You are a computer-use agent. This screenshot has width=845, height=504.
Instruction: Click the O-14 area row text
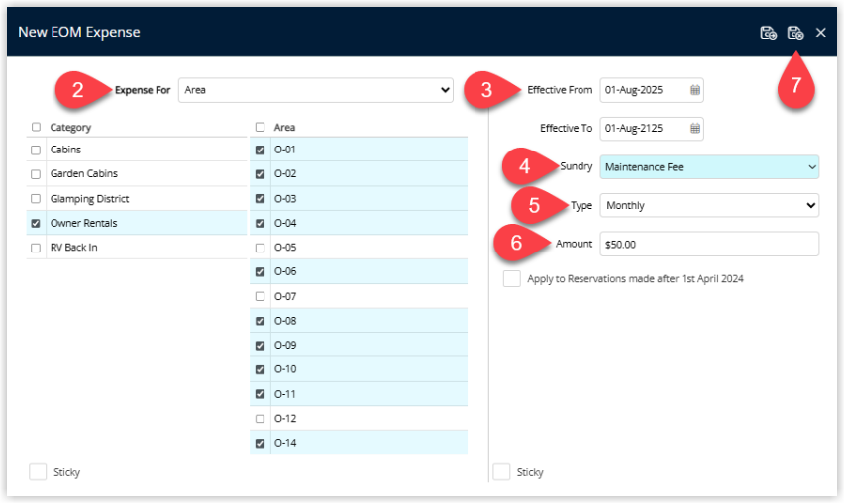coord(285,443)
